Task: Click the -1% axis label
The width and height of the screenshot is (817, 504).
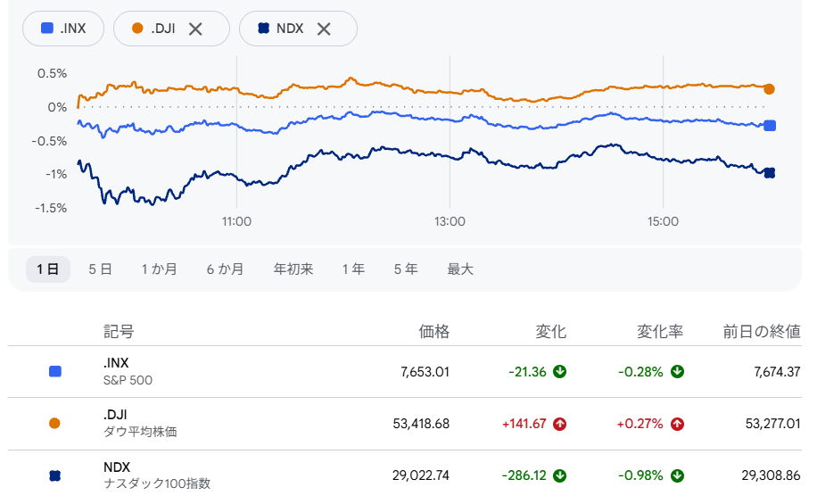Action: click(x=56, y=175)
